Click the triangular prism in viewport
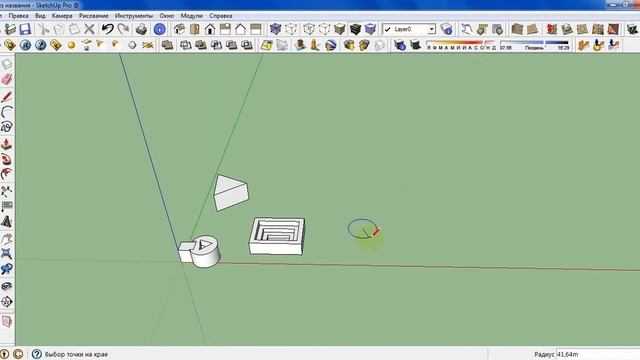This screenshot has width=640, height=360. (x=231, y=193)
